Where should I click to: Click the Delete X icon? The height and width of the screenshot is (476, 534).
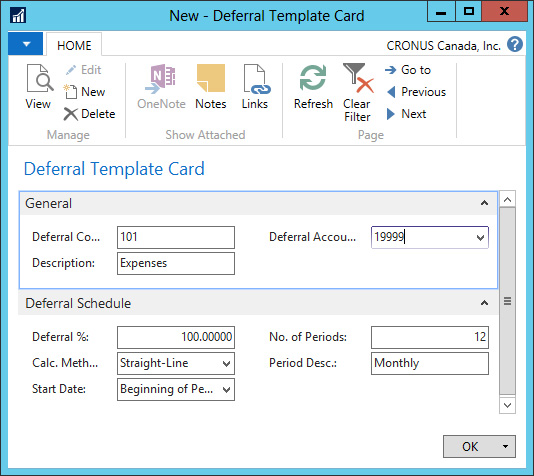[x=70, y=114]
